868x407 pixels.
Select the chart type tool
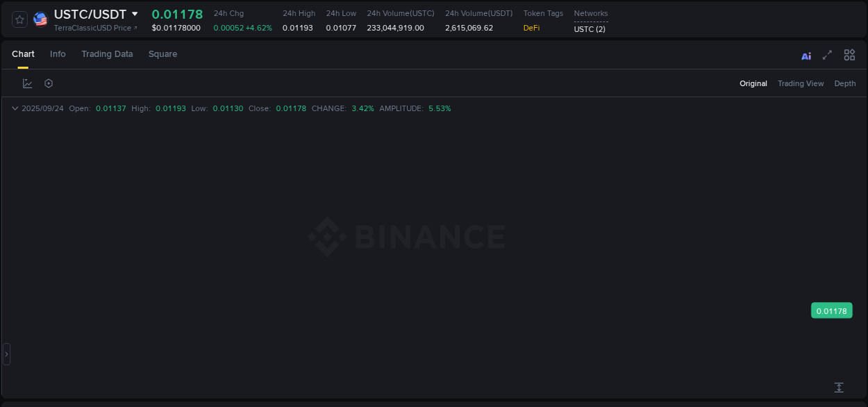point(27,83)
